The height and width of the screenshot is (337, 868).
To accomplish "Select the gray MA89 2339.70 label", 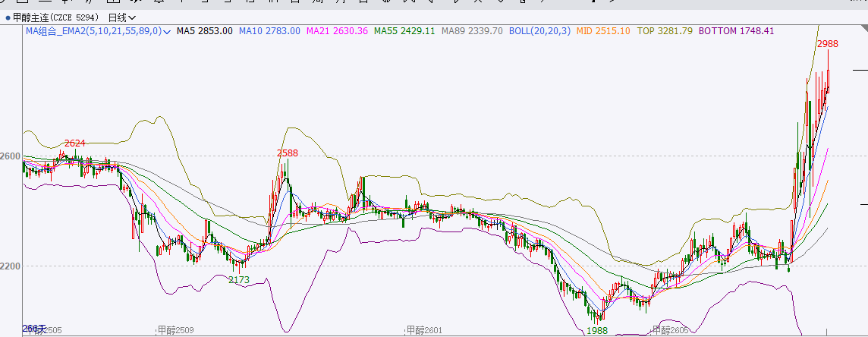I will [x=472, y=31].
